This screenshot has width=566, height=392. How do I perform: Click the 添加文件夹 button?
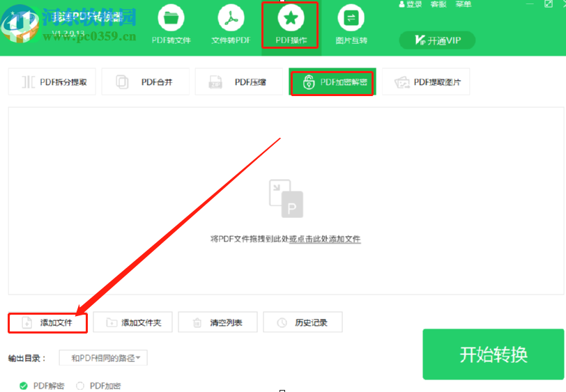(133, 322)
